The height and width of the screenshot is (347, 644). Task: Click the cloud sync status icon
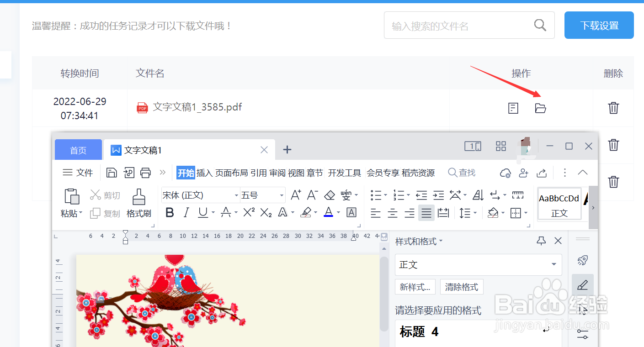[506, 173]
